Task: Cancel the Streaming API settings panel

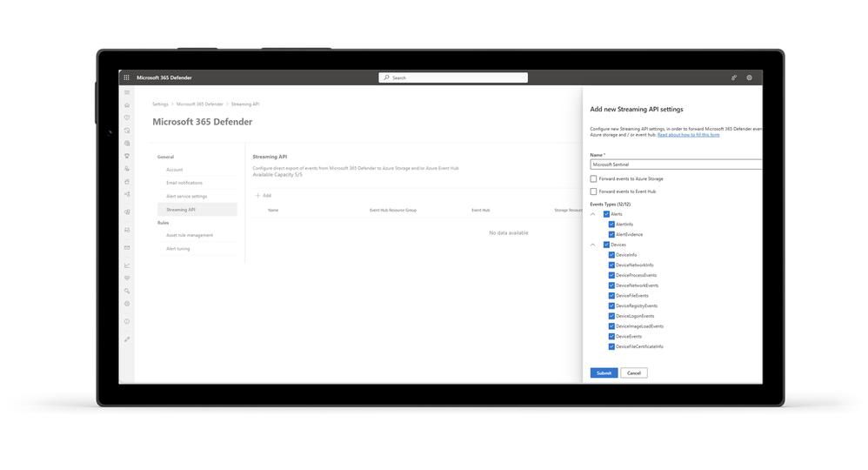Action: click(634, 373)
